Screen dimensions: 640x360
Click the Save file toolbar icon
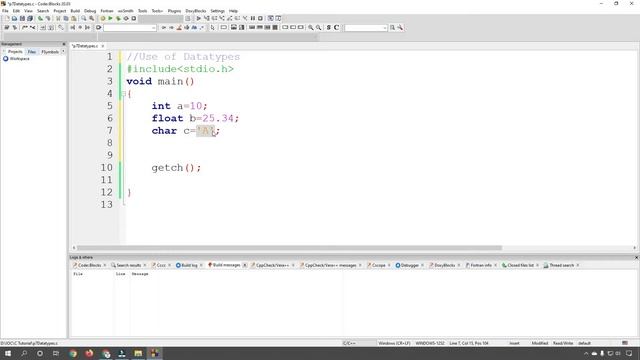[x=22, y=18]
